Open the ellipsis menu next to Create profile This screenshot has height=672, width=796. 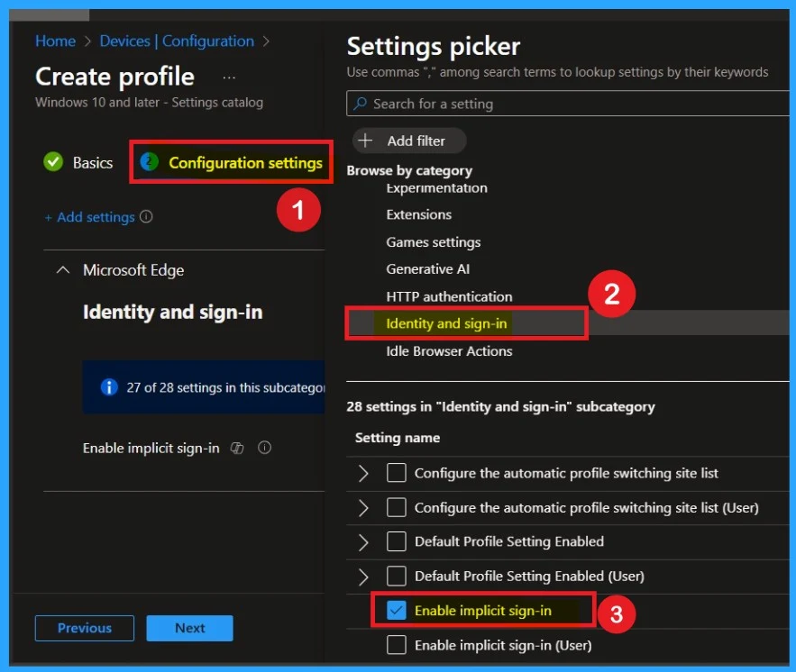pyautogui.click(x=229, y=77)
